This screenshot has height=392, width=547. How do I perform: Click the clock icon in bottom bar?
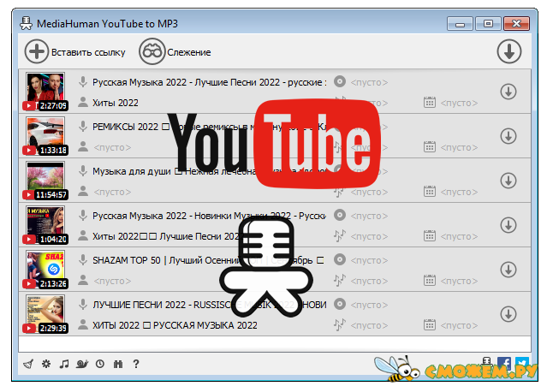pyautogui.click(x=100, y=364)
